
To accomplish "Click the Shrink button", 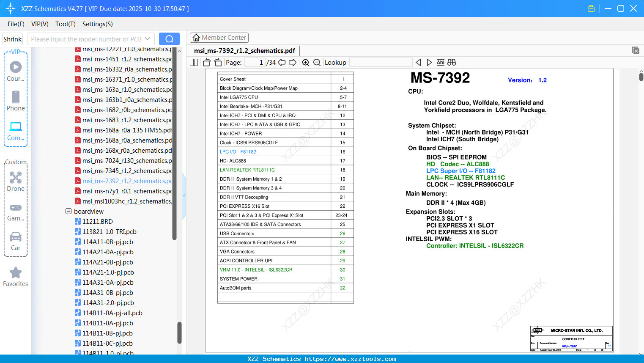I will 13,39.
